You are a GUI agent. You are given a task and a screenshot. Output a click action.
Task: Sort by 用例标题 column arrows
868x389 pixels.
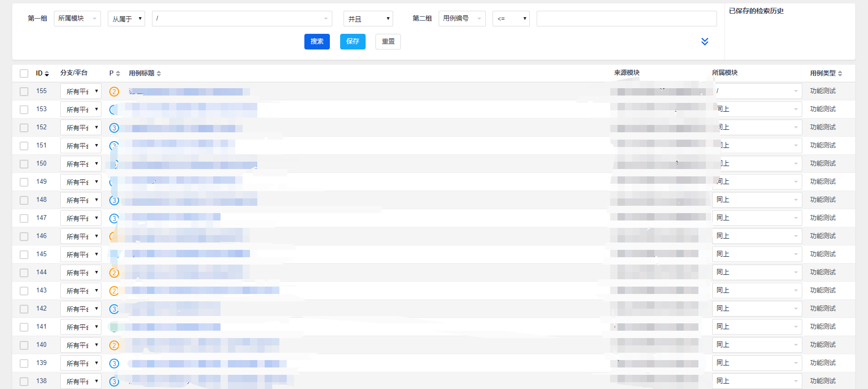click(x=159, y=73)
